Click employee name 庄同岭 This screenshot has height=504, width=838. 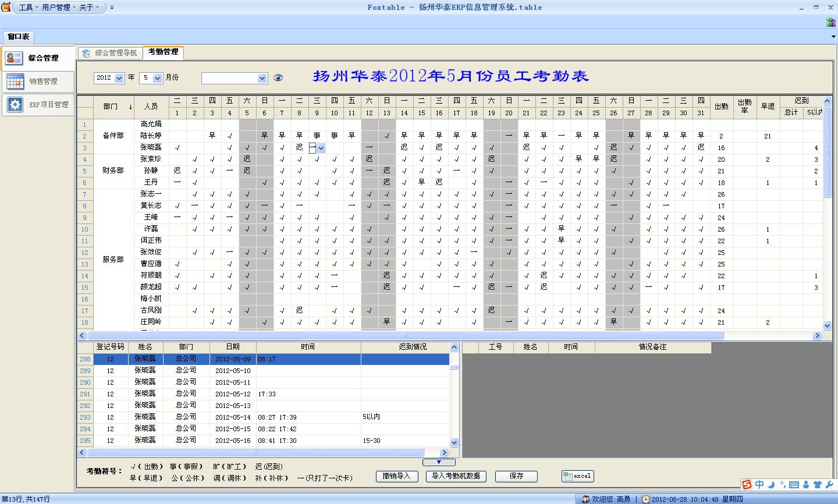[x=151, y=322]
